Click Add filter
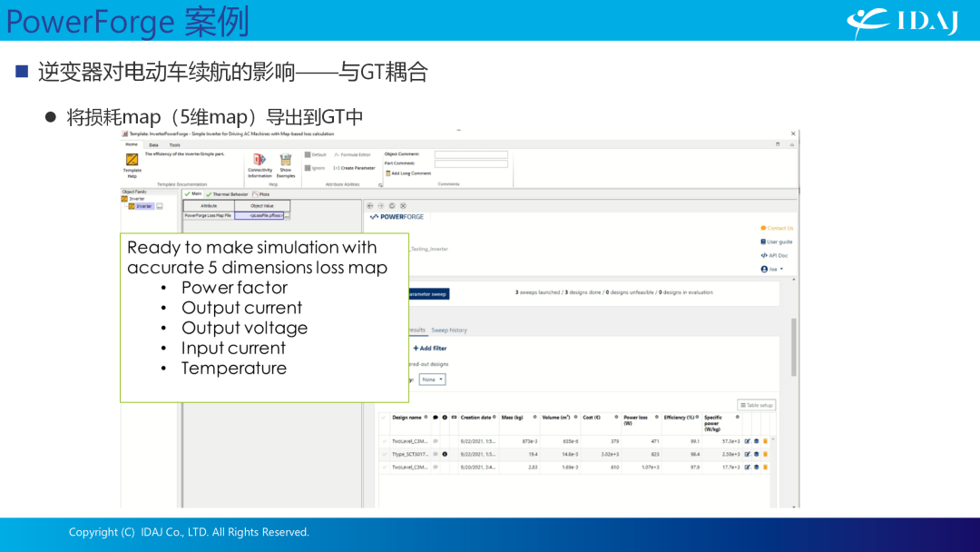Screen dimensions: 980x552 point(430,349)
